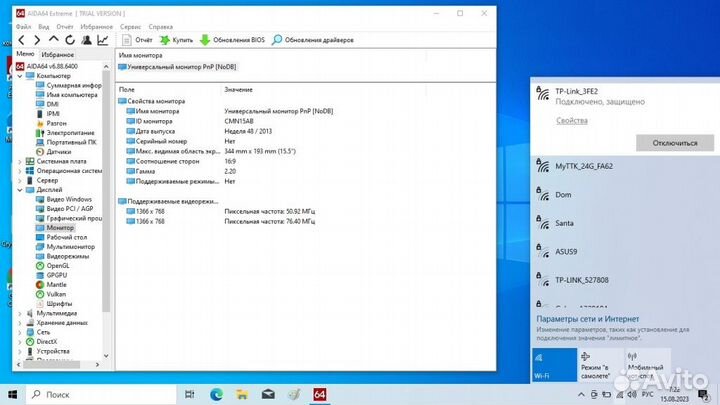Select Рабочий стол tree item
This screenshot has width=720, height=405.
pyautogui.click(x=62, y=237)
